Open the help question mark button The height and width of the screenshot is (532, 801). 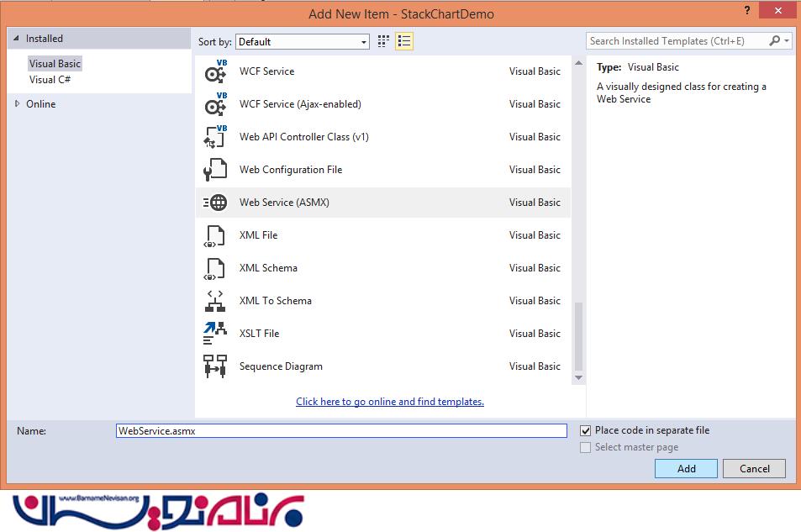(747, 10)
